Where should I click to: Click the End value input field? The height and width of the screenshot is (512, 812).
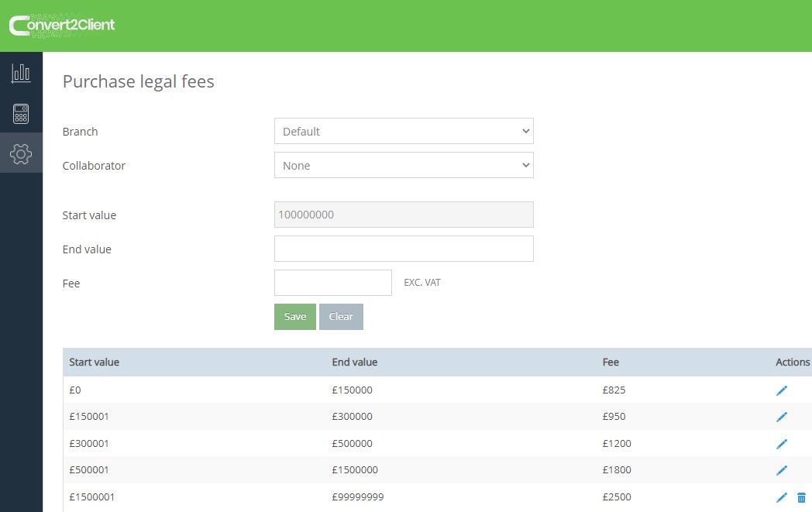click(403, 248)
